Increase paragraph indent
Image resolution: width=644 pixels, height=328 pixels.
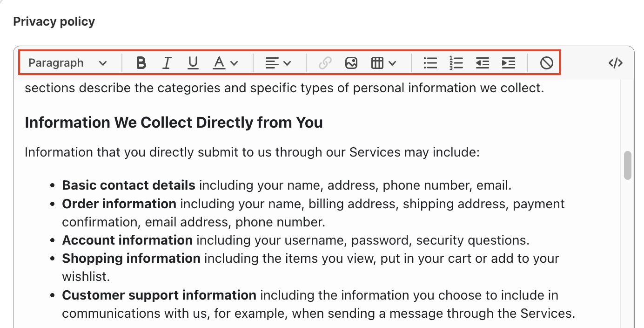(509, 63)
